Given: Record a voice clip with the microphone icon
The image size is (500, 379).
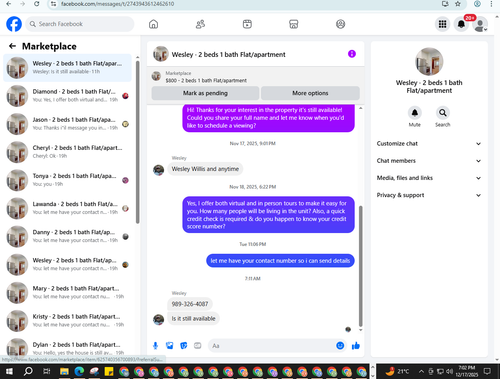Looking at the screenshot, I should [x=155, y=346].
